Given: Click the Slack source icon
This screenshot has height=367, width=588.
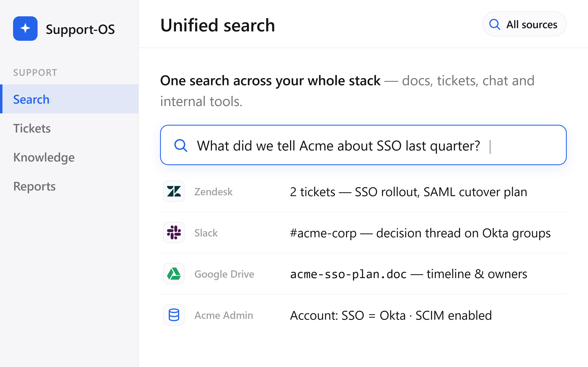Looking at the screenshot, I should click(174, 232).
